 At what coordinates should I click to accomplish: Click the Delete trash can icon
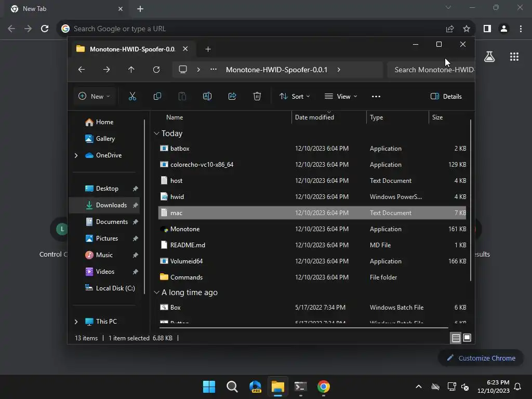[x=257, y=96]
